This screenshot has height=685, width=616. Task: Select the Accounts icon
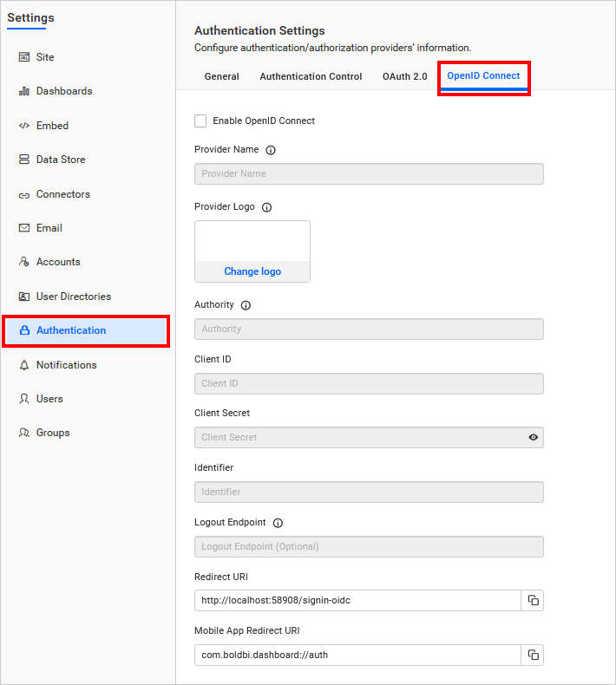click(24, 262)
